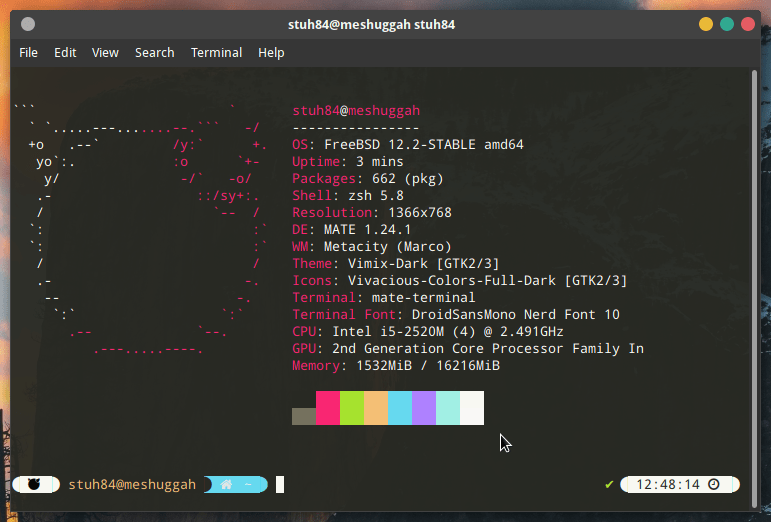The width and height of the screenshot is (771, 522).
Task: Click the 'zsh 5.8' shell value
Action: [376, 196]
